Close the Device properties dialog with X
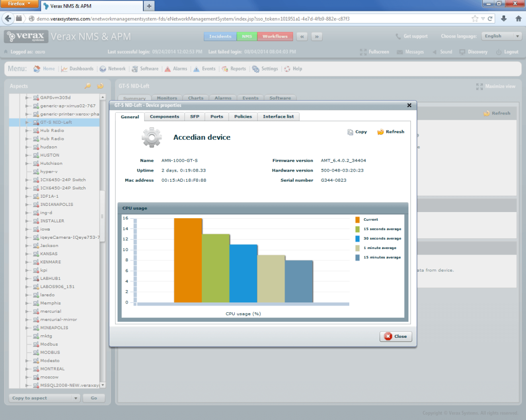Viewport: 526px width, 420px height. pos(409,105)
